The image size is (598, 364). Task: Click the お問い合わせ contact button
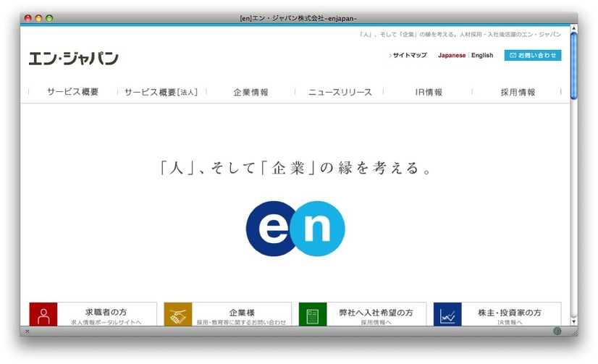(533, 55)
